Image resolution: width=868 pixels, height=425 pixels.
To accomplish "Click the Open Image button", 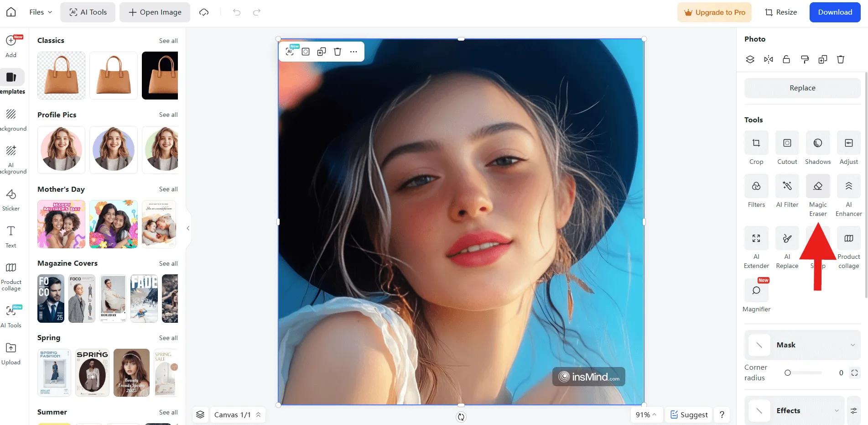I will [x=155, y=12].
